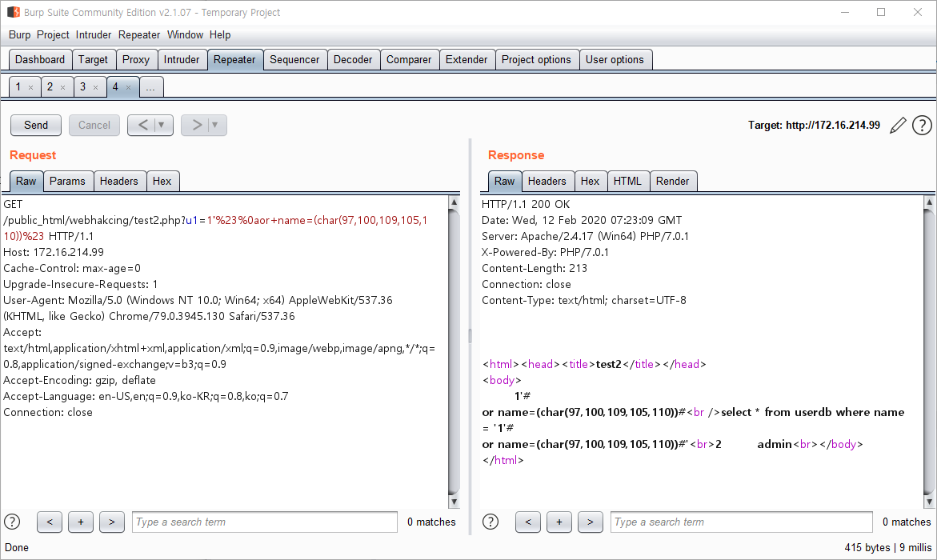Click the pencil icon to edit target

click(898, 126)
